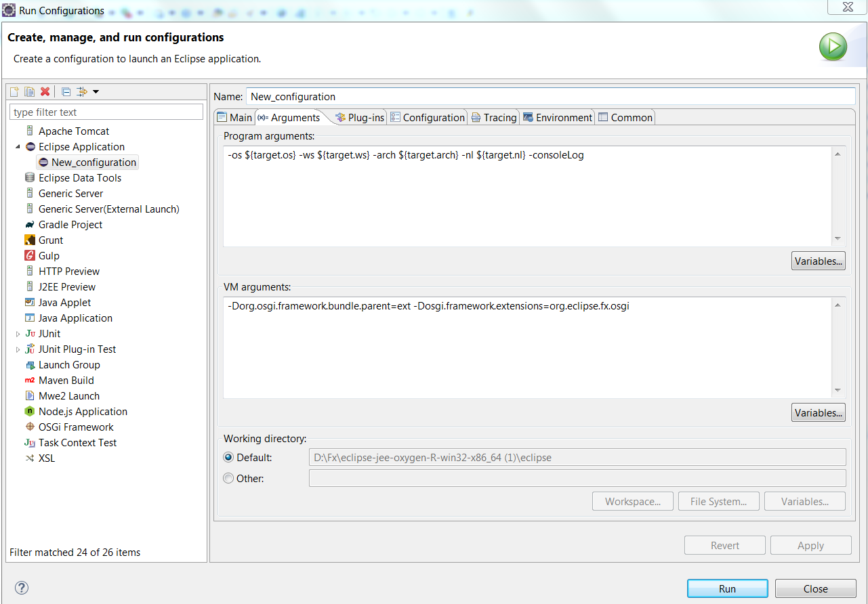Switch to the Tracing tab

(494, 117)
